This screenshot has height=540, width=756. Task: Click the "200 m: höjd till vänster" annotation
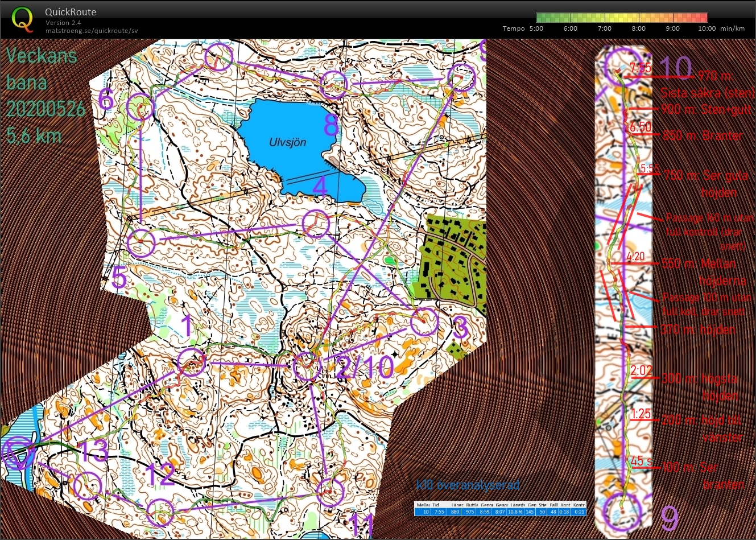point(703,428)
